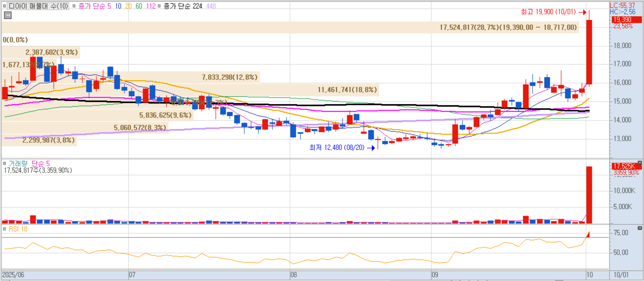The height and width of the screenshot is (281, 644).
Task: Click the red 3359.90% volume change value
Action: (x=626, y=172)
